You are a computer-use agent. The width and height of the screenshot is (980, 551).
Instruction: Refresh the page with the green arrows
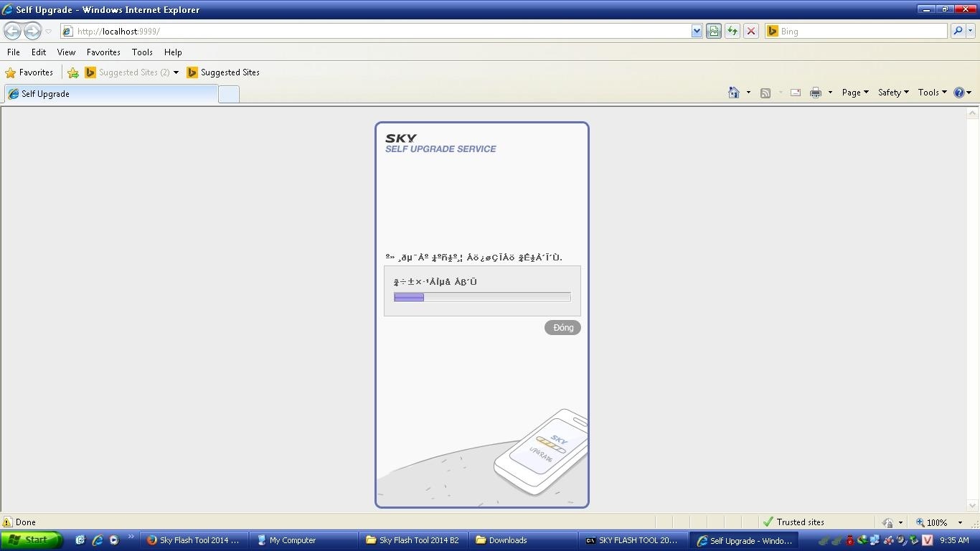[732, 32]
